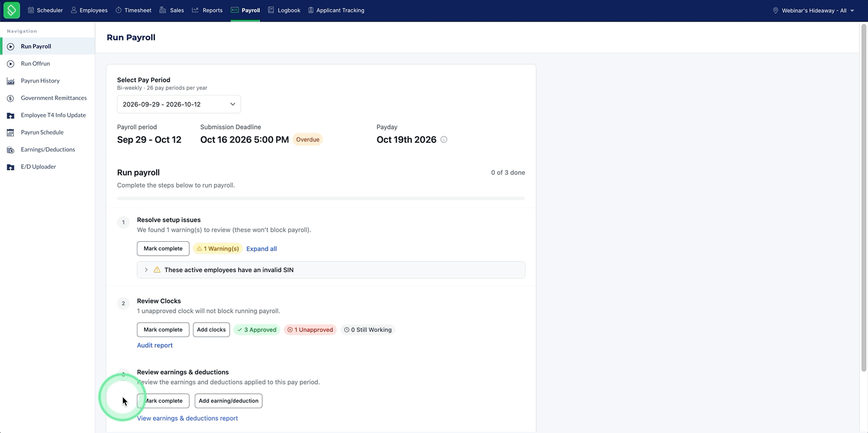Screen dimensions: 868x433
Task: Open the Reports tab
Action: (207, 10)
